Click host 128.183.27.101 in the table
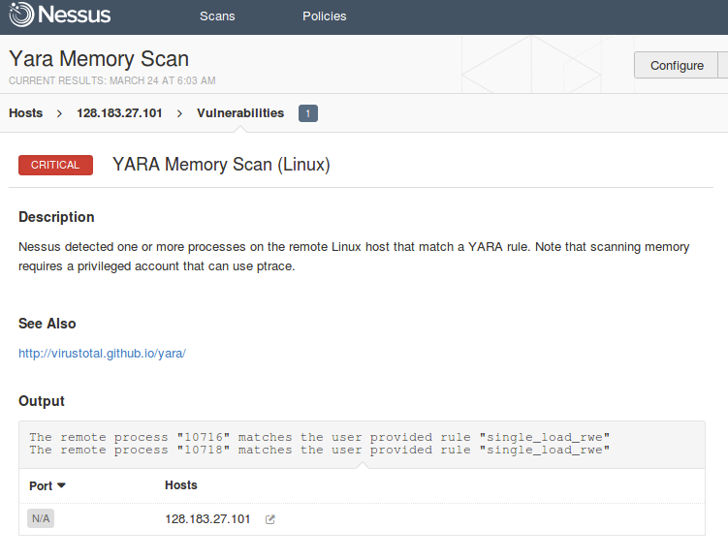Image resolution: width=728 pixels, height=560 pixels. (207, 518)
